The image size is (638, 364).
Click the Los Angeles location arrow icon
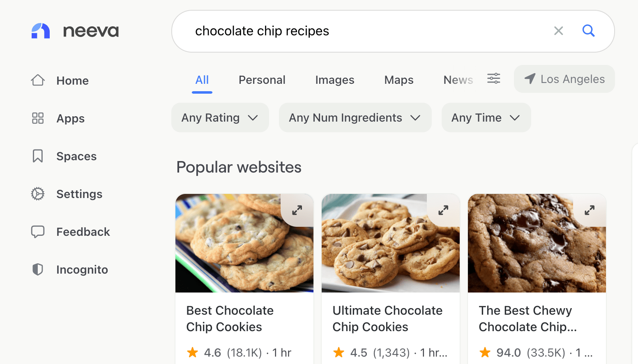[530, 78]
